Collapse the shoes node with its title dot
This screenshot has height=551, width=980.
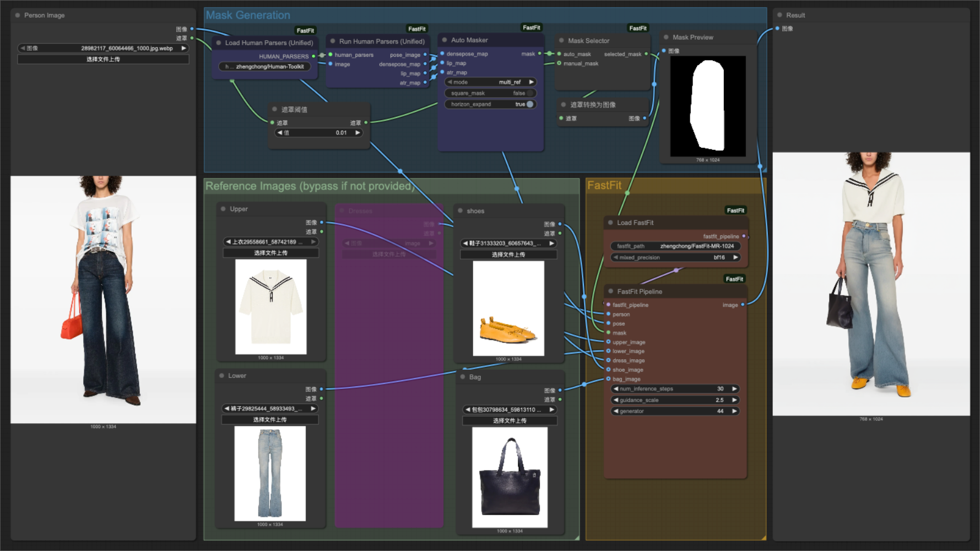pyautogui.click(x=459, y=210)
